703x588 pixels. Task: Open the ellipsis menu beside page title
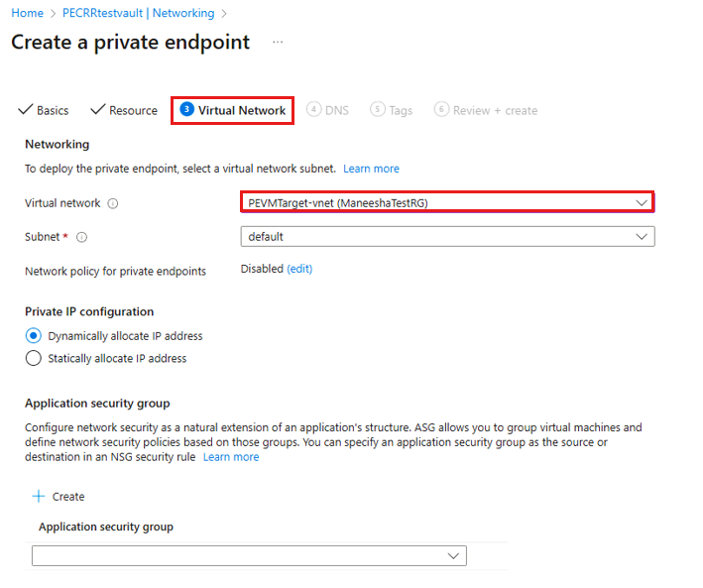tap(278, 43)
